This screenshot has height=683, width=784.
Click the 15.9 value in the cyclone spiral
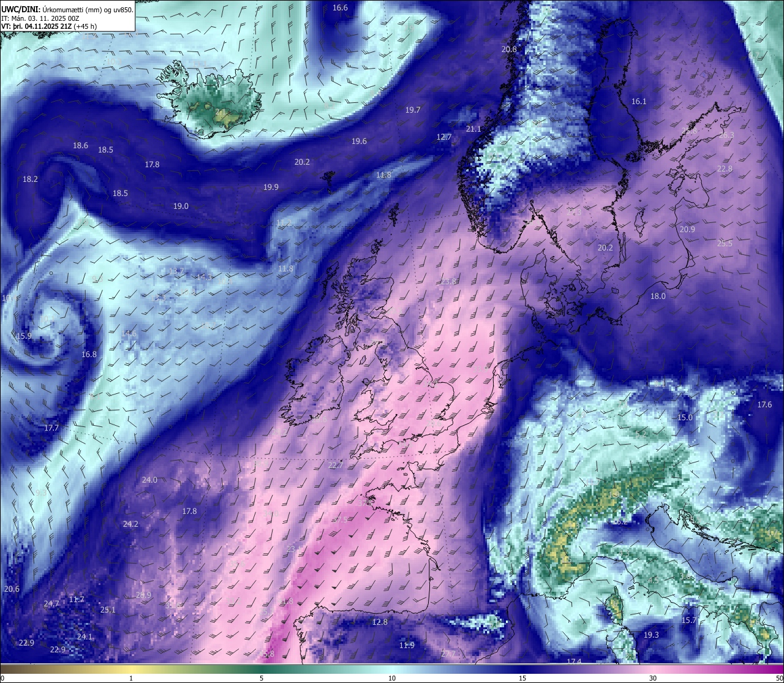coord(24,336)
